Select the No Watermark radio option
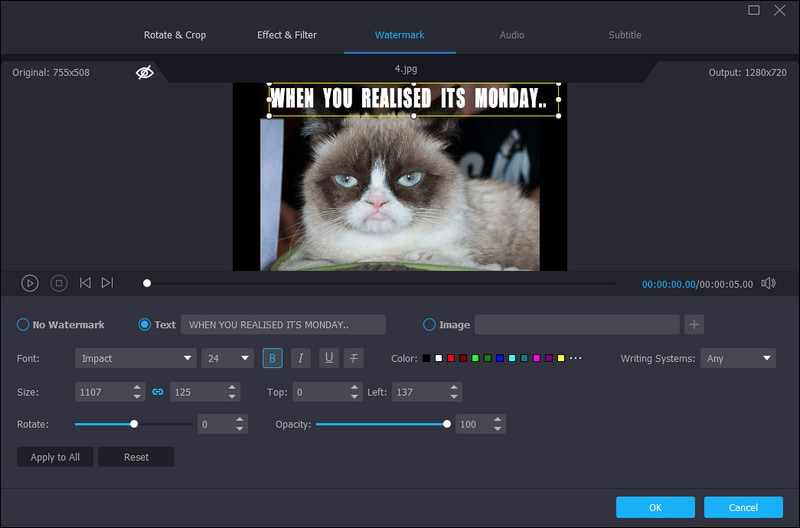 [23, 325]
